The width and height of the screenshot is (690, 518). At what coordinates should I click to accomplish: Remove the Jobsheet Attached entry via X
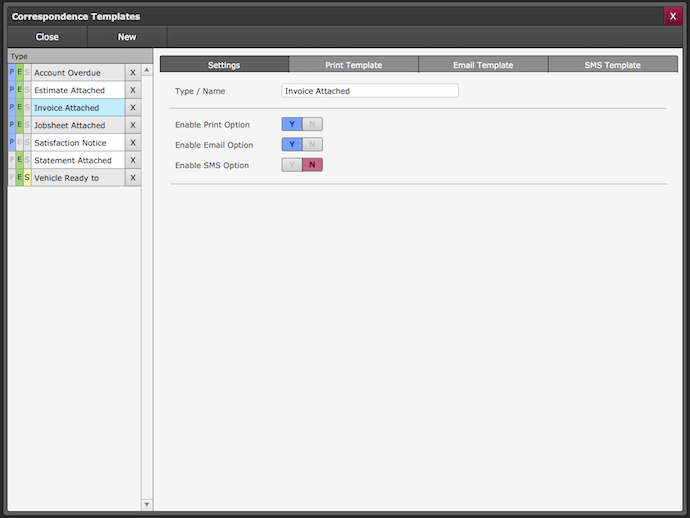click(x=132, y=125)
